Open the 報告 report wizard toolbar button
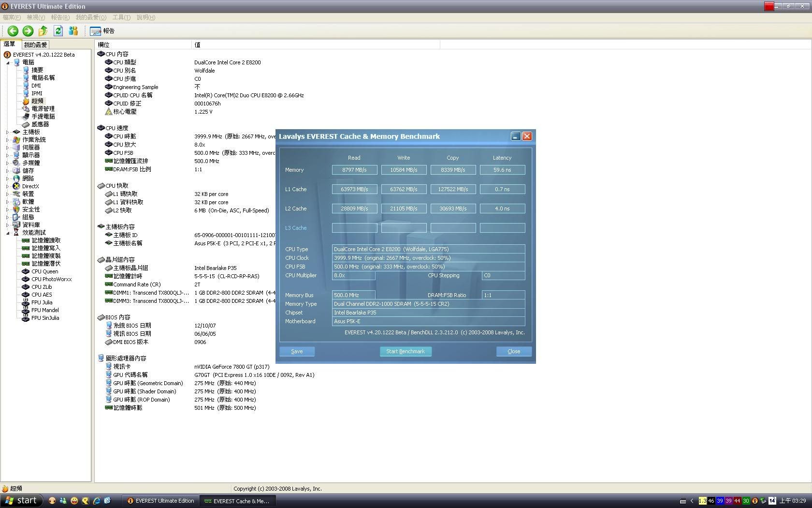 (102, 31)
